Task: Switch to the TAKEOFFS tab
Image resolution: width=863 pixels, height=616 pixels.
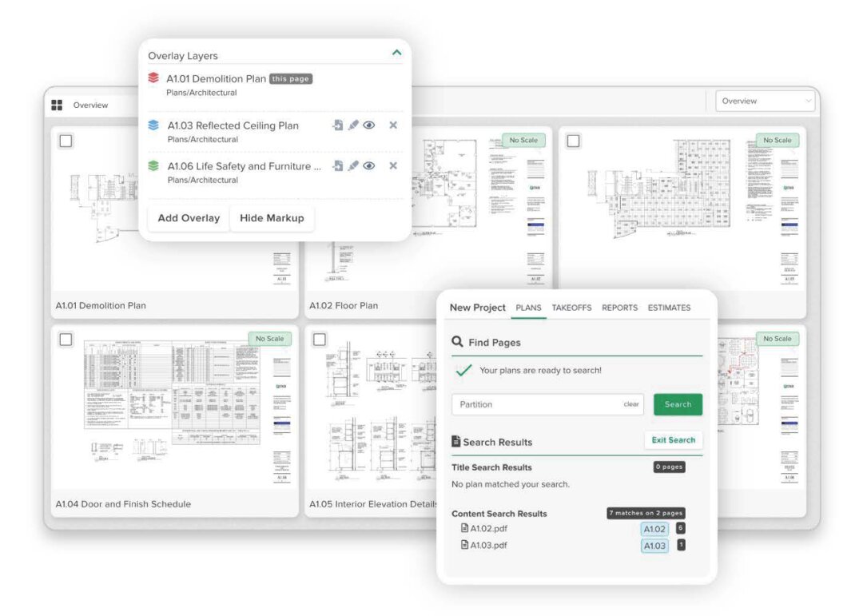Action: [x=571, y=308]
